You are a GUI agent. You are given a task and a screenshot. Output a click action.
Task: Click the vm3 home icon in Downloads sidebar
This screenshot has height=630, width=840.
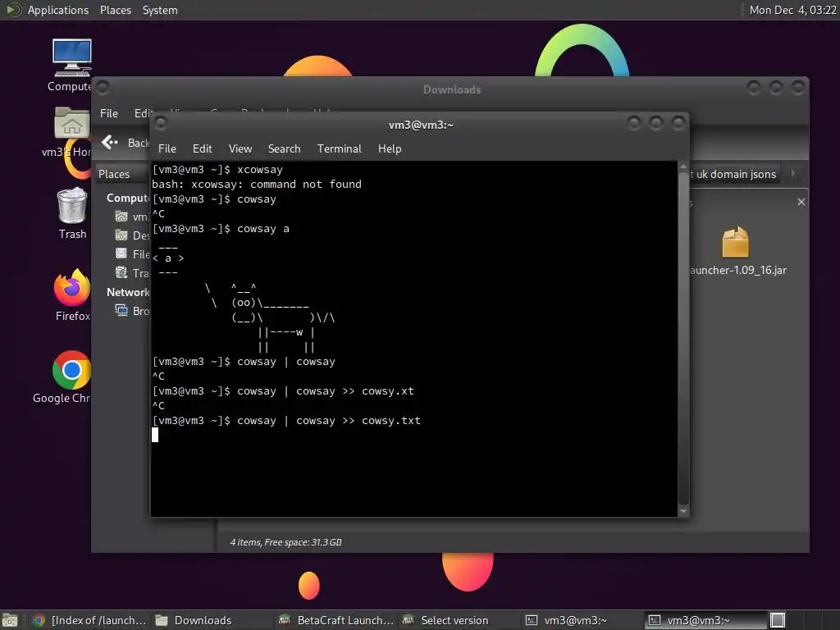pos(121,216)
